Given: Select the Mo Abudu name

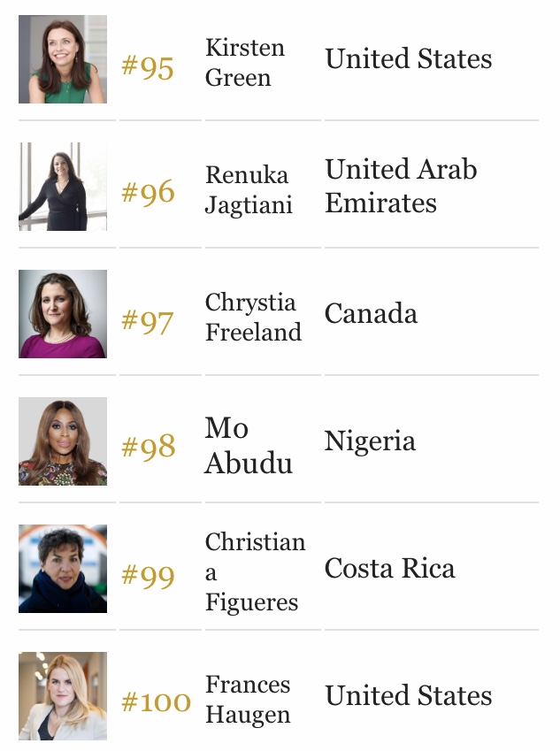Looking at the screenshot, I should (249, 445).
